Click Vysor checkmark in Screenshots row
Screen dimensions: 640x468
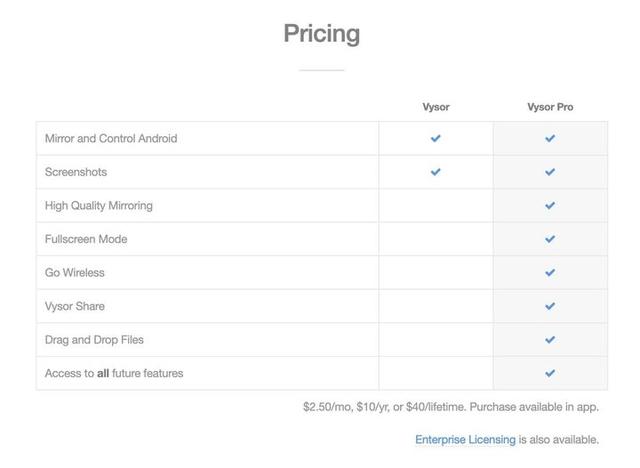[435, 172]
